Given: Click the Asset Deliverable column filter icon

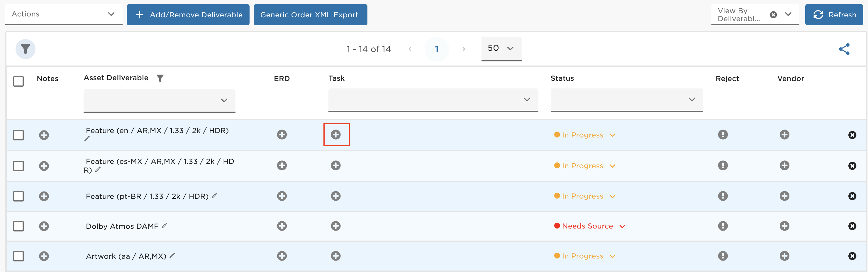Looking at the screenshot, I should pyautogui.click(x=160, y=78).
